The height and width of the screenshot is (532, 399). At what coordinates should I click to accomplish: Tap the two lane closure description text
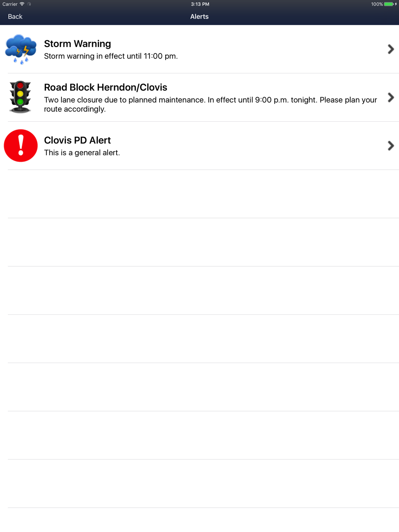210,104
